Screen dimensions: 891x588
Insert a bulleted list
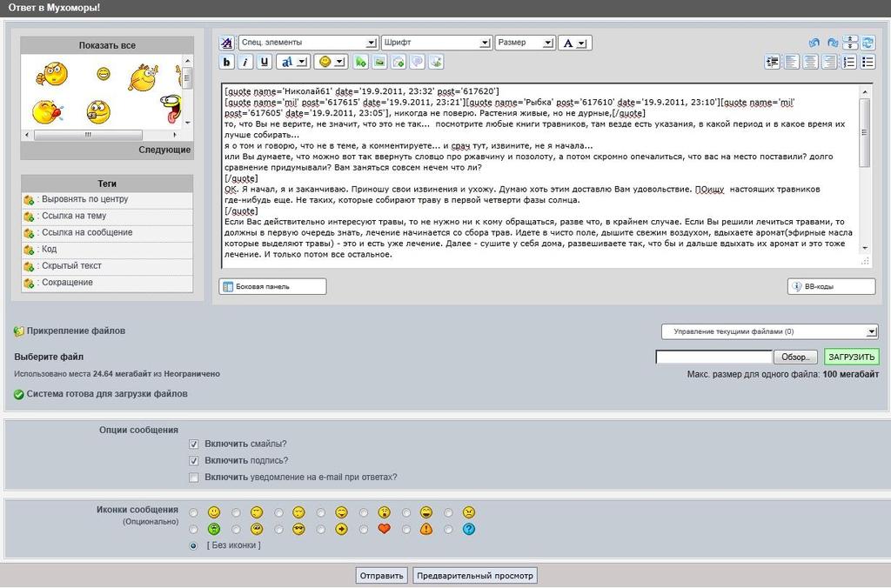pyautogui.click(x=868, y=62)
